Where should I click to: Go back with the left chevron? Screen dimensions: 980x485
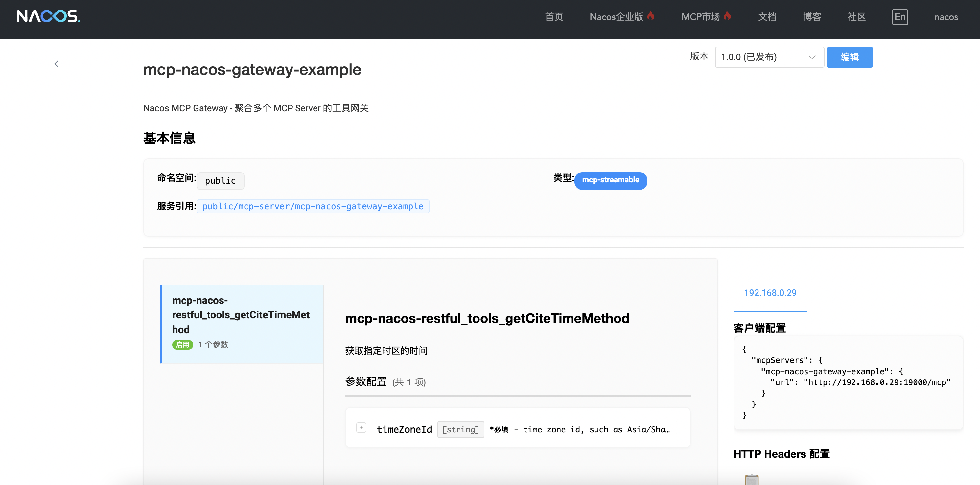[x=56, y=63]
